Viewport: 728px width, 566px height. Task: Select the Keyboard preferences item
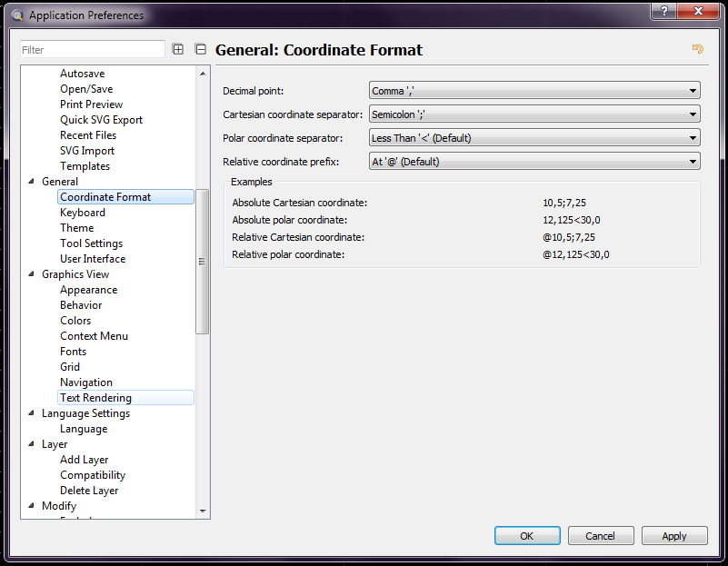83,213
